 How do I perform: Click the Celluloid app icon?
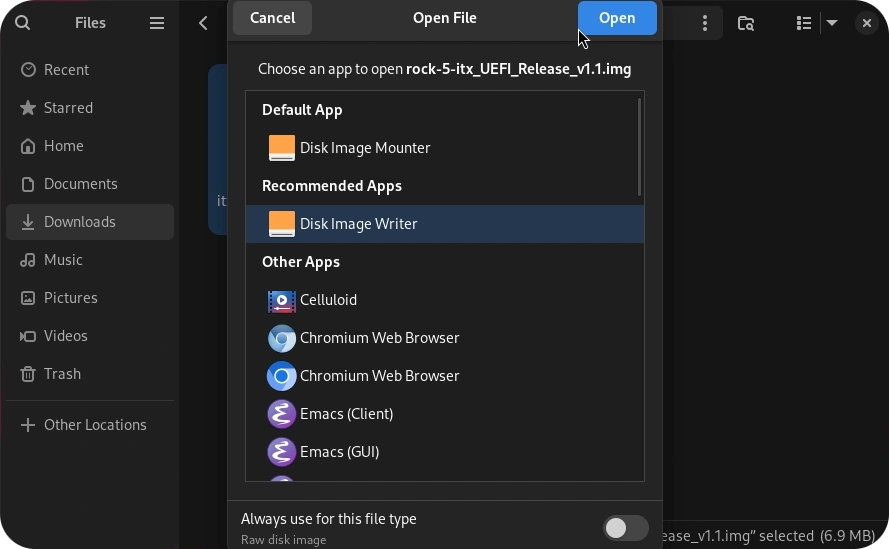tap(281, 301)
